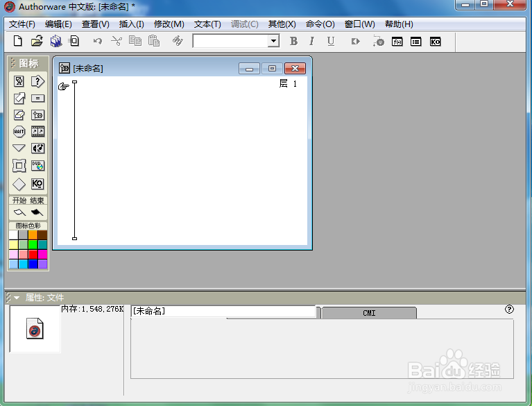Click the Save All toolbar icon

(x=56, y=41)
